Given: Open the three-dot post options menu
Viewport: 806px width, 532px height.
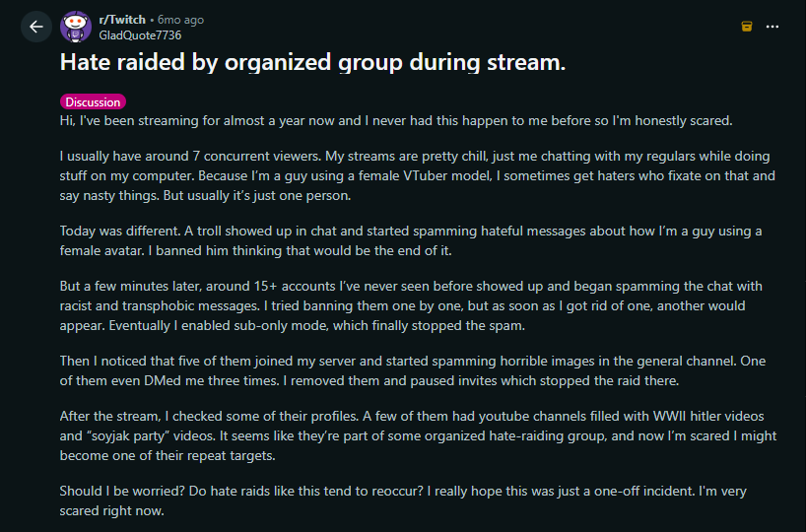Looking at the screenshot, I should coord(775,27).
